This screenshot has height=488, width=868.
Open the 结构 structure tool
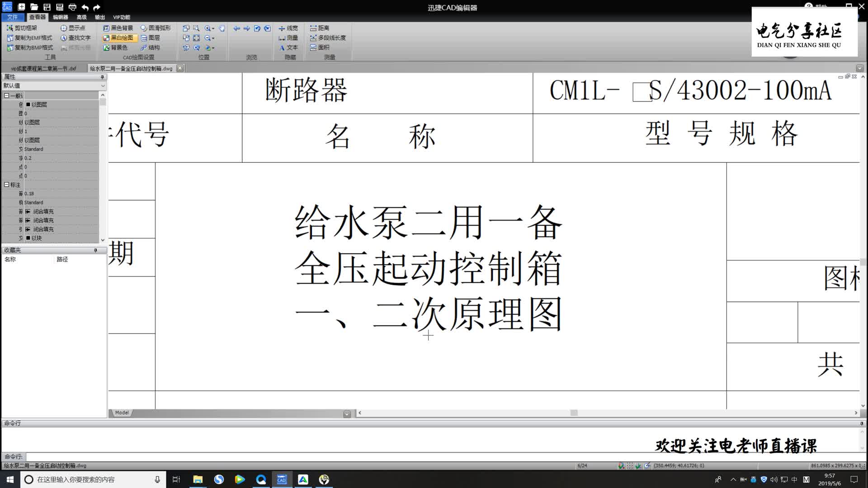click(150, 47)
